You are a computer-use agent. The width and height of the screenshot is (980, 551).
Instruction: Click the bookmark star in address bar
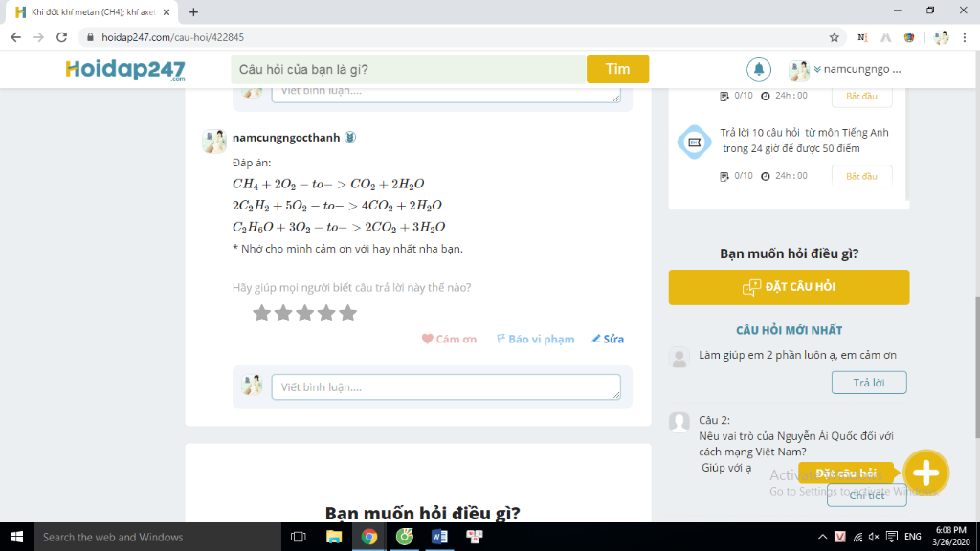point(835,37)
